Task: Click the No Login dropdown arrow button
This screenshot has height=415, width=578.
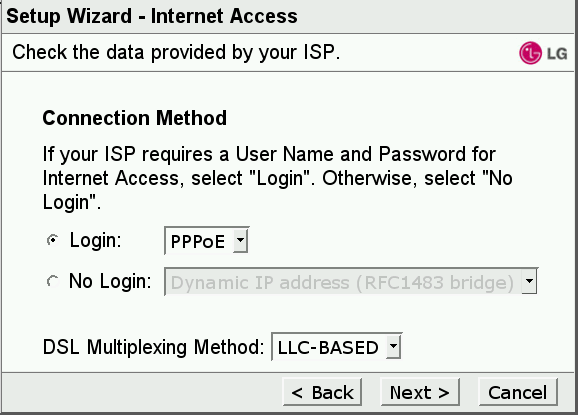Action: [529, 282]
